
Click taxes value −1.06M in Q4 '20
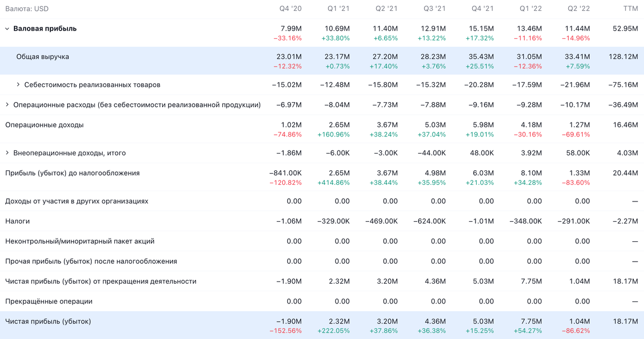(289, 221)
